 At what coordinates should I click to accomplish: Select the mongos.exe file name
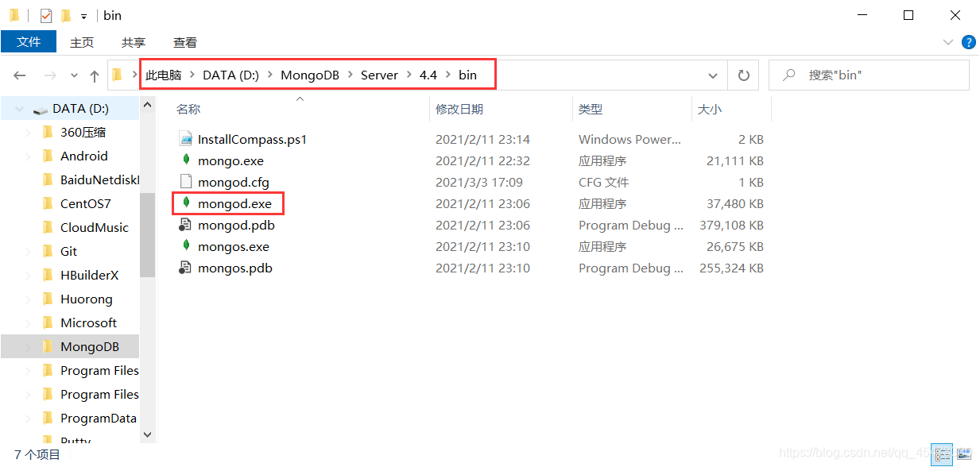pyautogui.click(x=234, y=247)
